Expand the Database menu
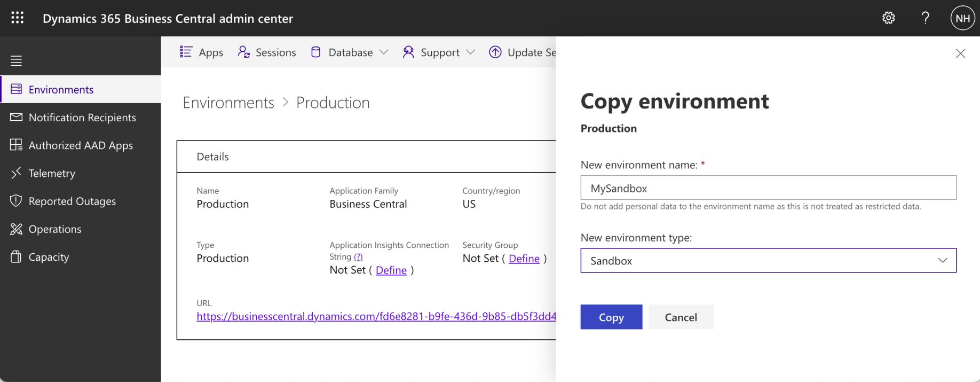This screenshot has height=382, width=980. tap(350, 52)
